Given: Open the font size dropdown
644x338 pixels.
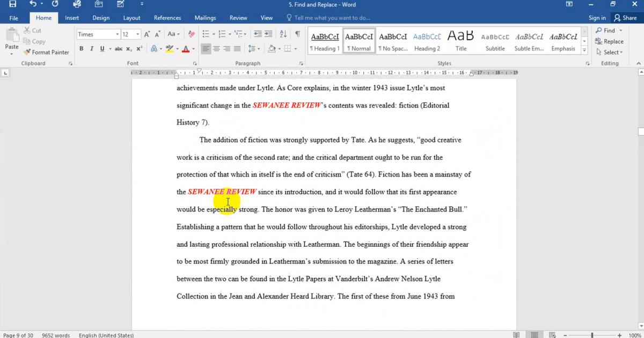Looking at the screenshot, I should pyautogui.click(x=138, y=34).
